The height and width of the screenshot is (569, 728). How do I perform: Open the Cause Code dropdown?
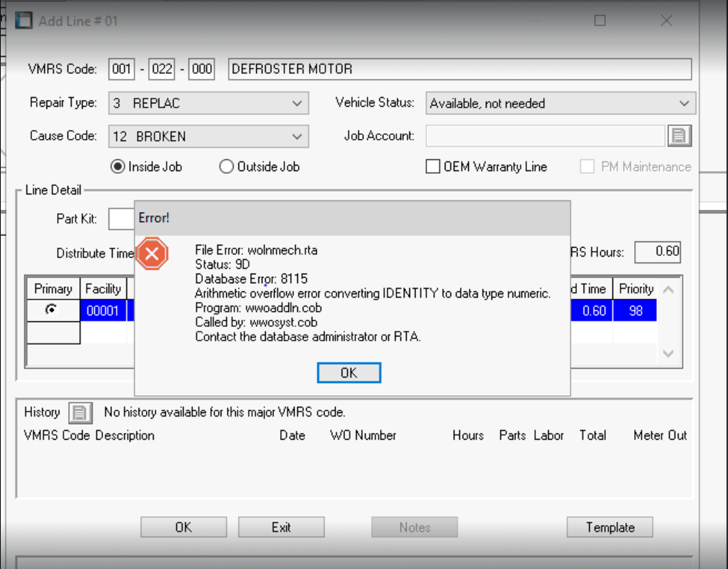(x=297, y=137)
